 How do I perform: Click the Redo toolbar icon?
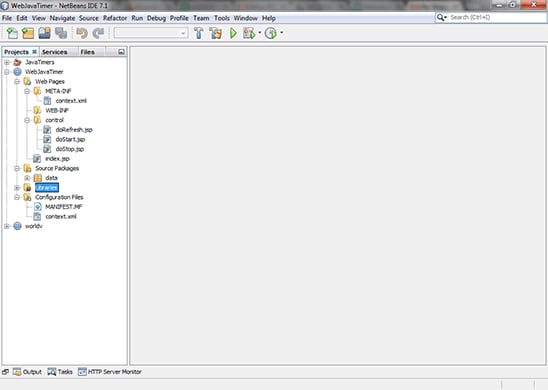(98, 33)
